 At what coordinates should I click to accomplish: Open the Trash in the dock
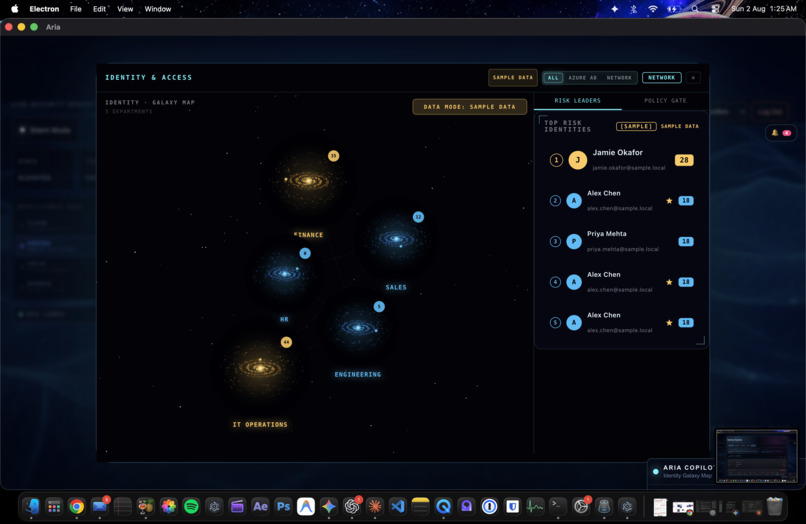point(775,507)
